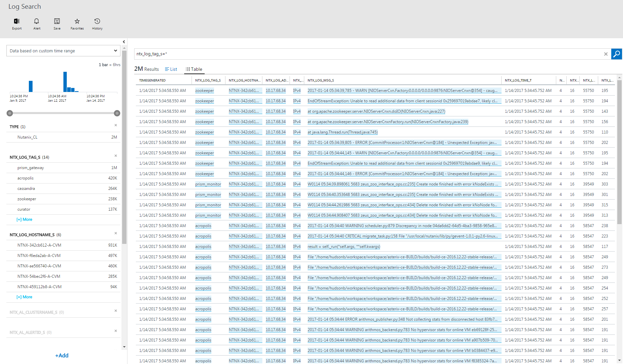Click the Save disk icon
This screenshot has height=364, width=623.
pyautogui.click(x=57, y=21)
